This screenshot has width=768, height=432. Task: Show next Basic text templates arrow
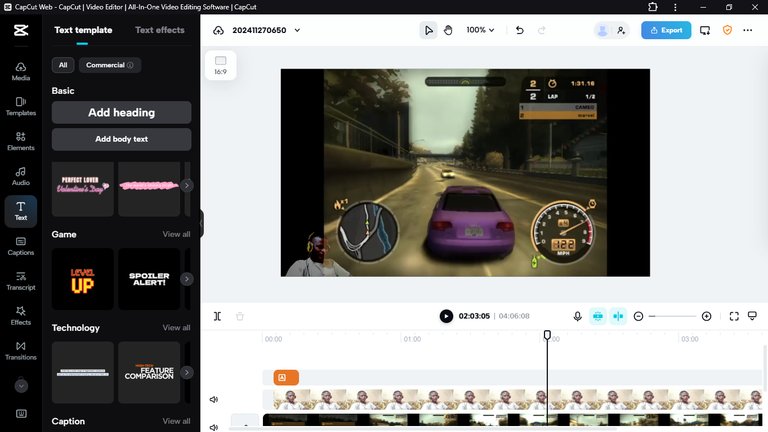point(187,186)
